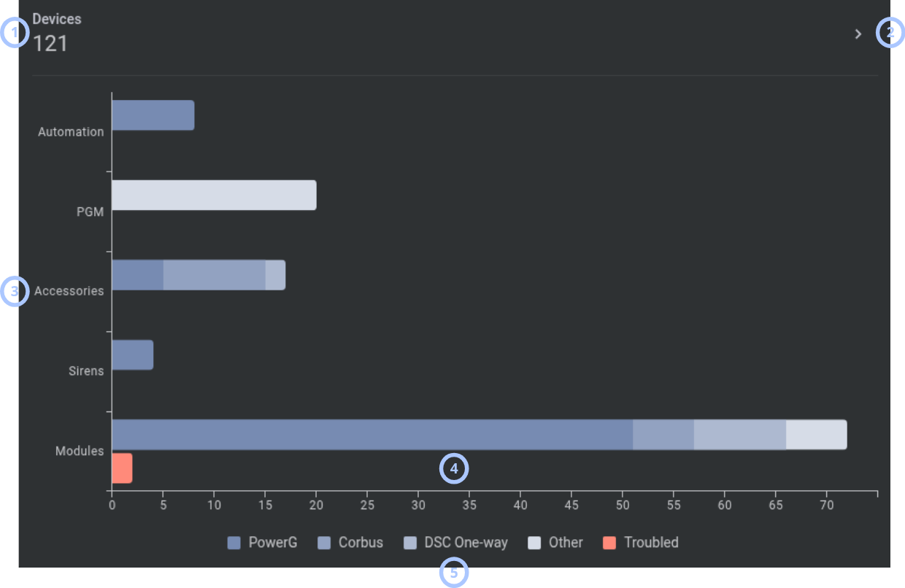Toggle the PowerG legend swatch
This screenshot has height=588, width=905.
[x=234, y=543]
